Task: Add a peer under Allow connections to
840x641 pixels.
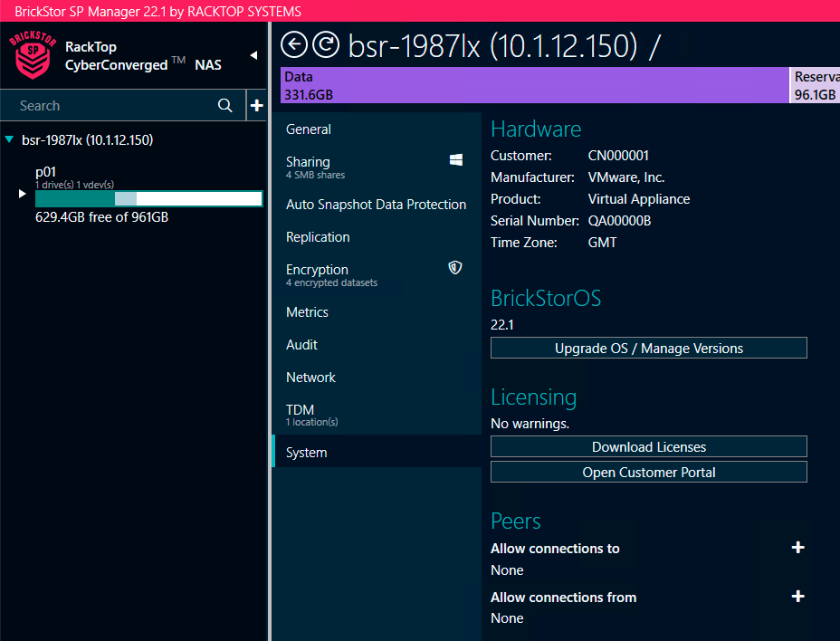Action: [797, 547]
